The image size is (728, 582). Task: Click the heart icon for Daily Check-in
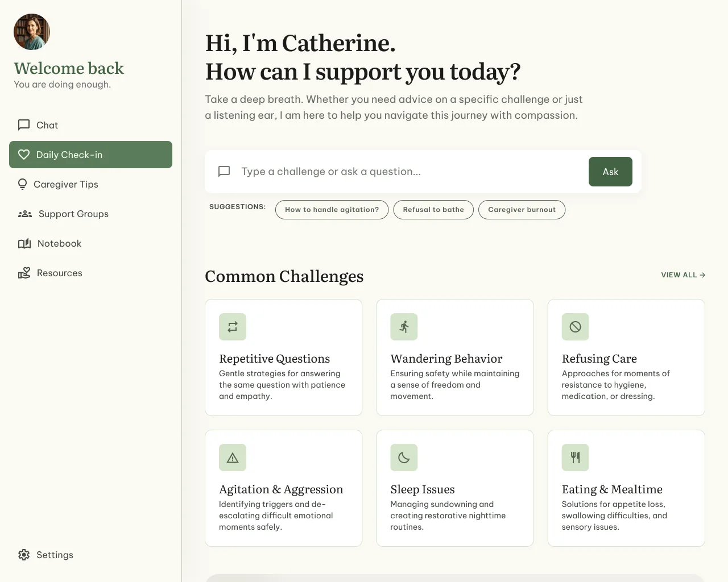(x=24, y=155)
